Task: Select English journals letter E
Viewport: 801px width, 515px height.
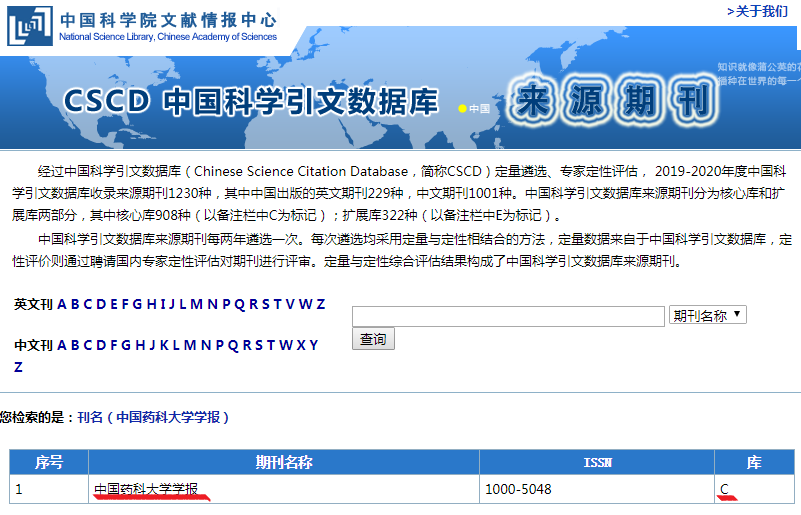Action: tap(114, 305)
